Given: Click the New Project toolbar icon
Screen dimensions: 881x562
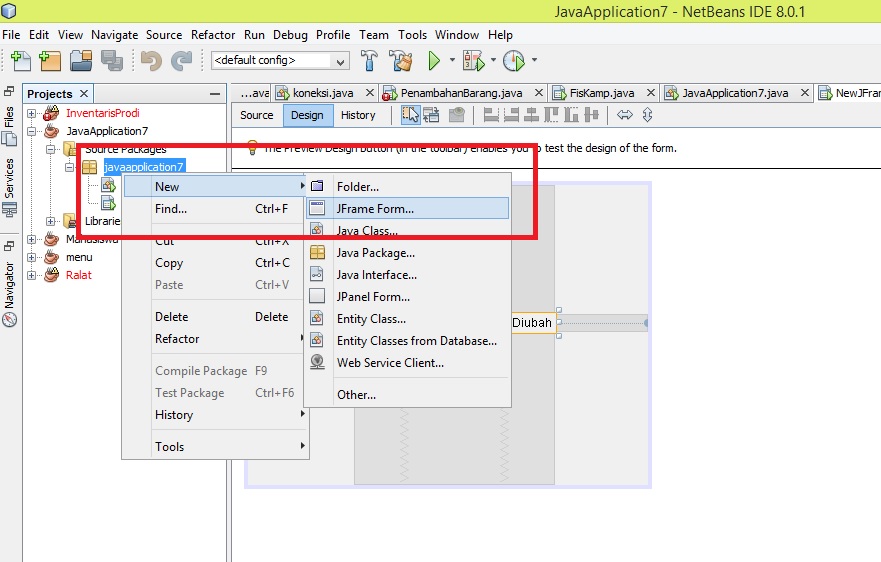Looking at the screenshot, I should pyautogui.click(x=50, y=60).
